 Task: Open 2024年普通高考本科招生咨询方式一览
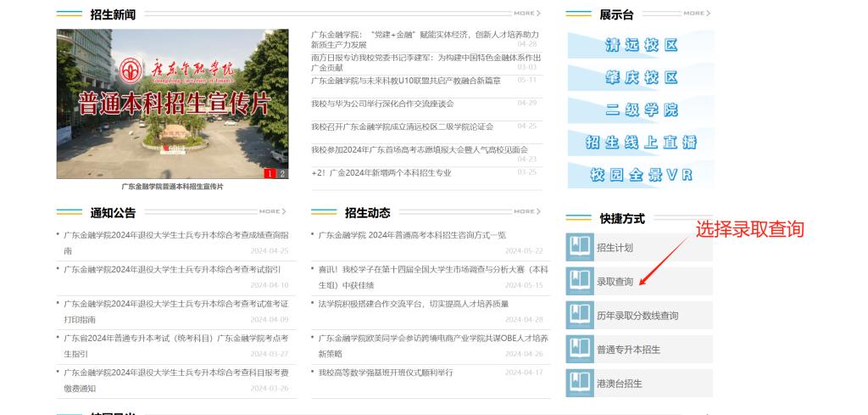412,235
